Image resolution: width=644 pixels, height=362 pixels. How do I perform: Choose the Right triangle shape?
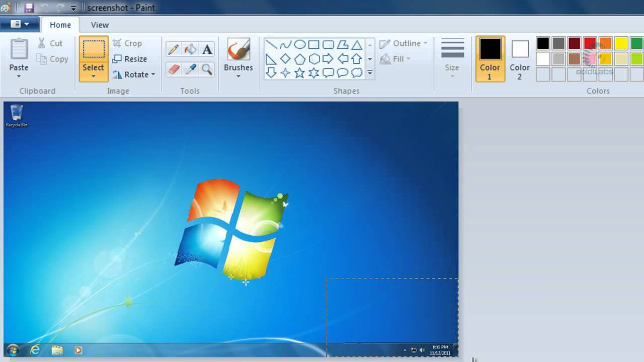(271, 59)
